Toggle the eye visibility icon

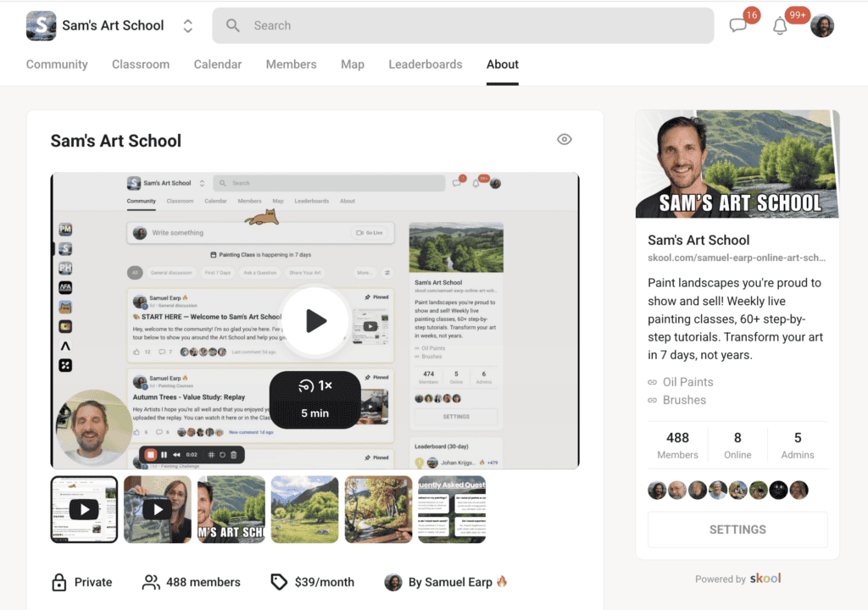[x=565, y=140]
